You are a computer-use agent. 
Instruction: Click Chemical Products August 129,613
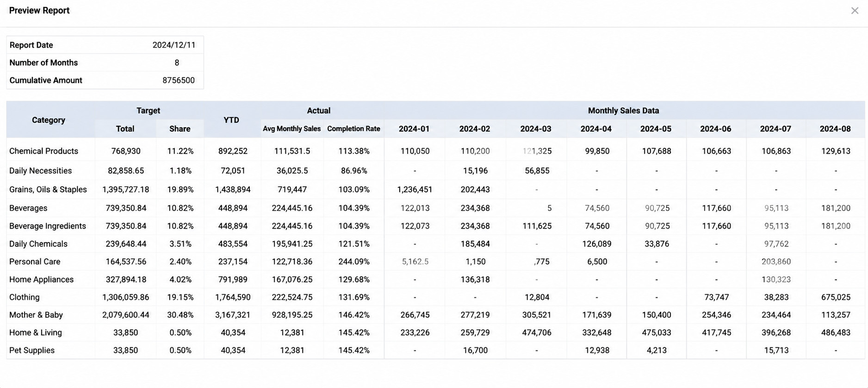click(836, 151)
